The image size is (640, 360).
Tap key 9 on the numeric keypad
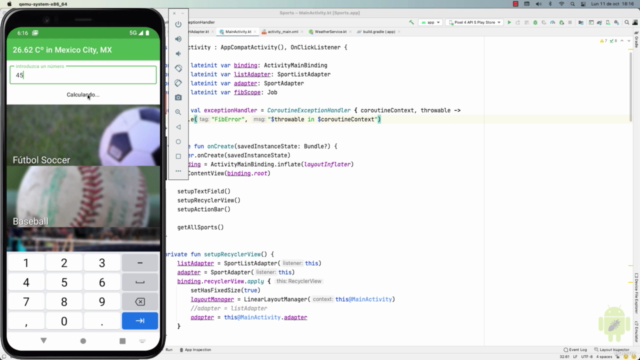pyautogui.click(x=102, y=302)
